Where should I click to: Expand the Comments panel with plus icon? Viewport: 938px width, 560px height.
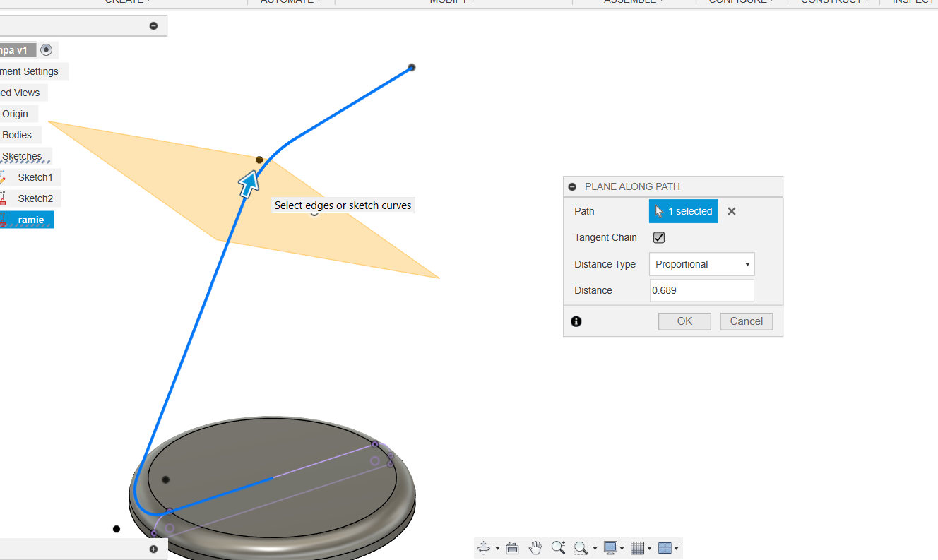153,549
